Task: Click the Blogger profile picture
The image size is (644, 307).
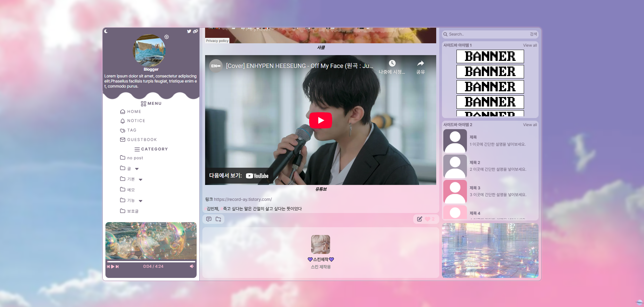Action: click(149, 50)
